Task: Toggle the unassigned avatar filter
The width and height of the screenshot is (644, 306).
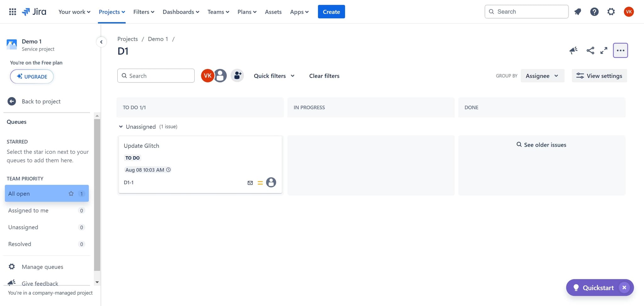Action: click(x=220, y=76)
